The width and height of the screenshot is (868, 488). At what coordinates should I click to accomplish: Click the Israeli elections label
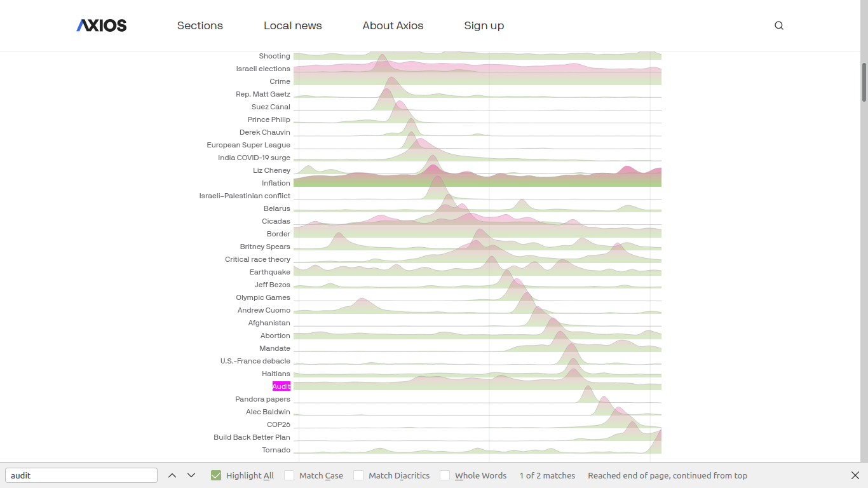263,69
